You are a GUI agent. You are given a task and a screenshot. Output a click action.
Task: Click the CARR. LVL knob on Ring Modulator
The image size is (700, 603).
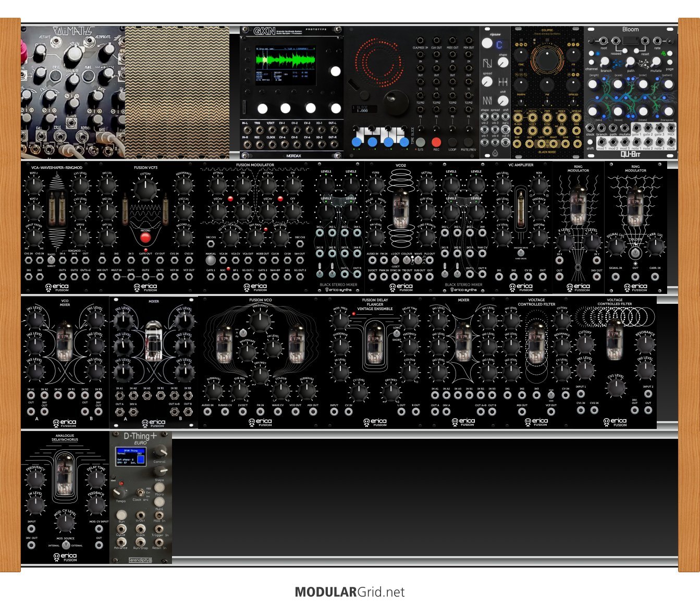tap(655, 247)
